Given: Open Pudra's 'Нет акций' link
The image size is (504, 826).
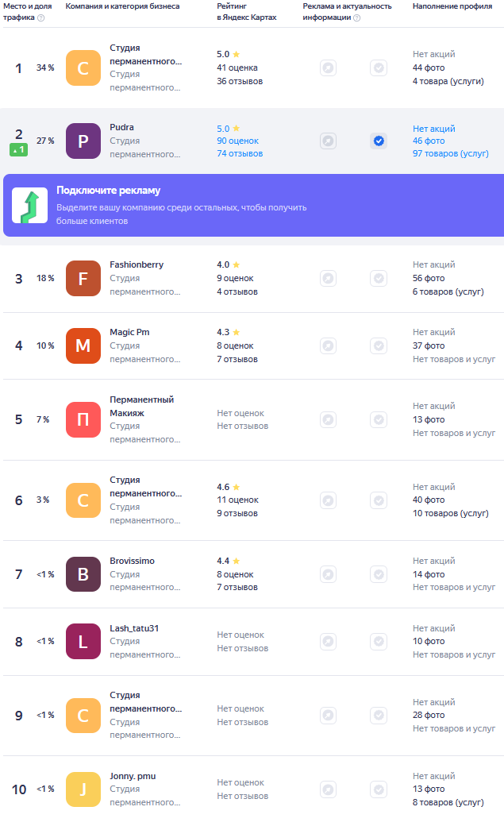Looking at the screenshot, I should point(434,129).
